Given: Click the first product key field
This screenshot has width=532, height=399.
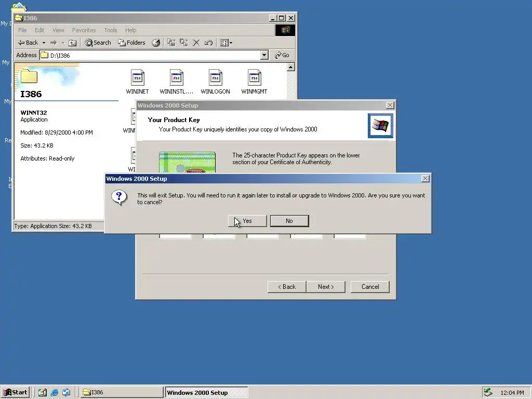Looking at the screenshot, I should point(176,236).
